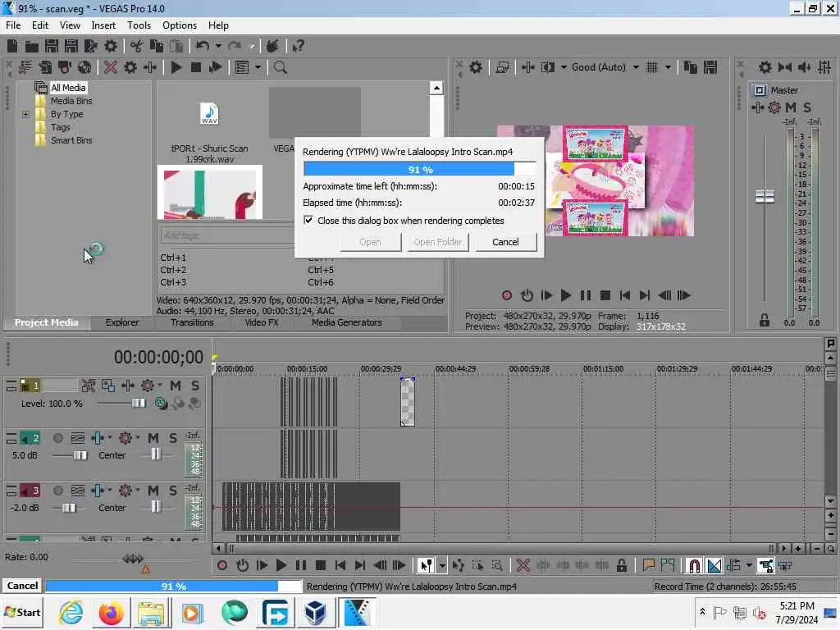Open the overlays grid dropdown arrow
Image resolution: width=840 pixels, height=630 pixels.
click(x=668, y=67)
